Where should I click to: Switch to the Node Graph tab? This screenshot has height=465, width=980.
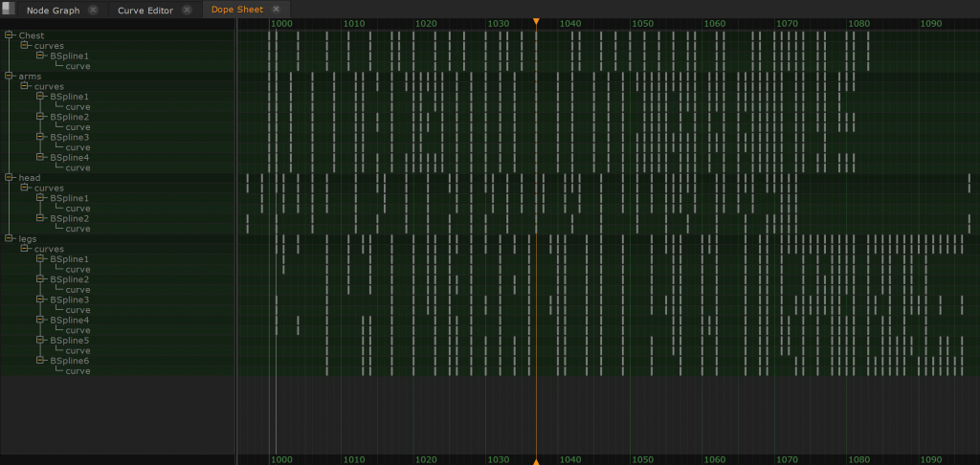point(53,10)
